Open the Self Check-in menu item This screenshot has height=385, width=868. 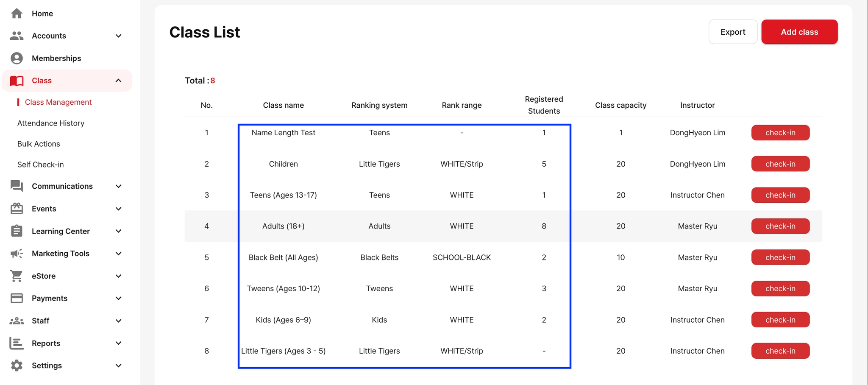point(41,165)
